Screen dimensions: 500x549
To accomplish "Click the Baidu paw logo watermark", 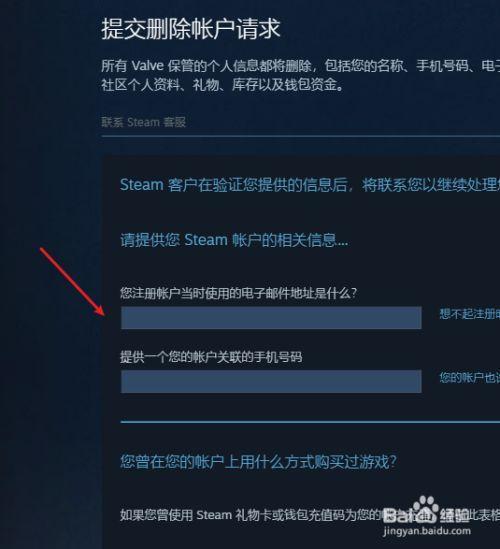I will click(x=424, y=506).
